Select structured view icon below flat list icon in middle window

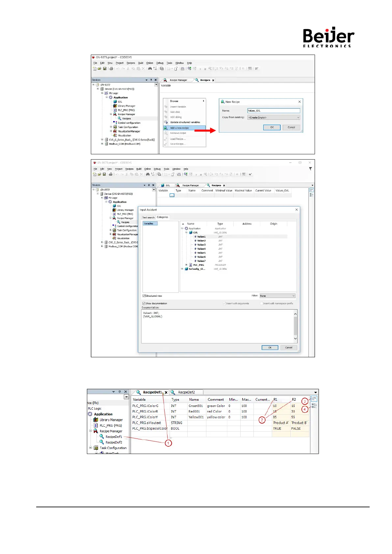(311, 195)
